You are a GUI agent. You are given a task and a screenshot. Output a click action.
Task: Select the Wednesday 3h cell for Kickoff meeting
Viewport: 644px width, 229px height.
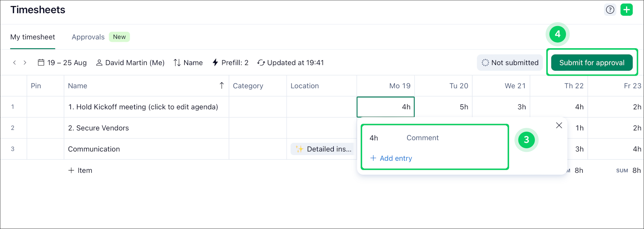click(x=501, y=107)
